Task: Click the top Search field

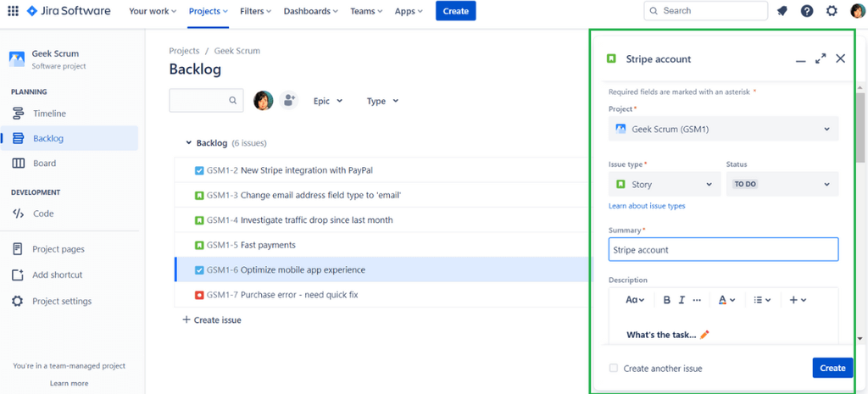Action: pos(706,10)
